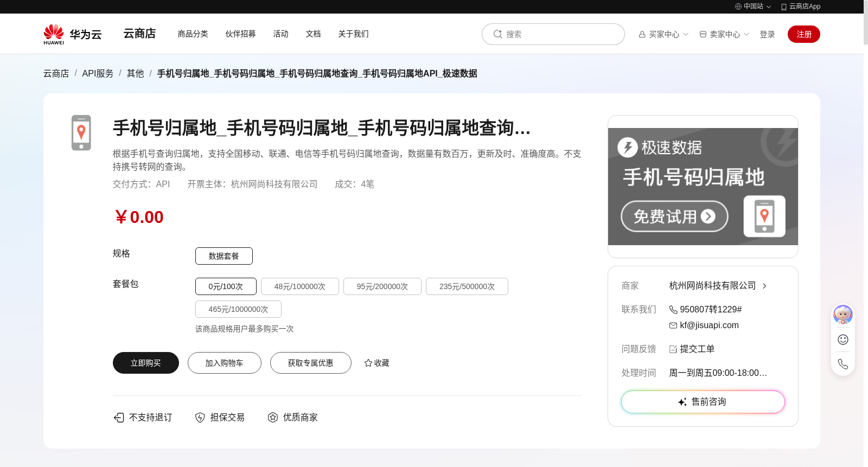
Task: Click the seller center shop icon
Action: coord(703,34)
